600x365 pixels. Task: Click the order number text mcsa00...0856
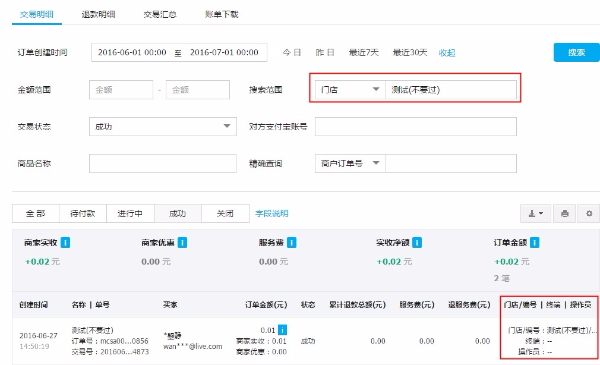pos(124,341)
